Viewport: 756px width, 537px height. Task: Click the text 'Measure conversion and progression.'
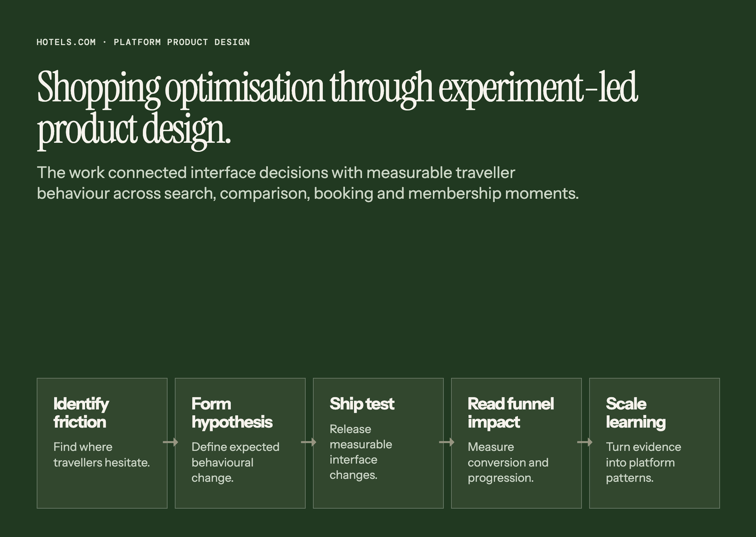[x=508, y=462]
